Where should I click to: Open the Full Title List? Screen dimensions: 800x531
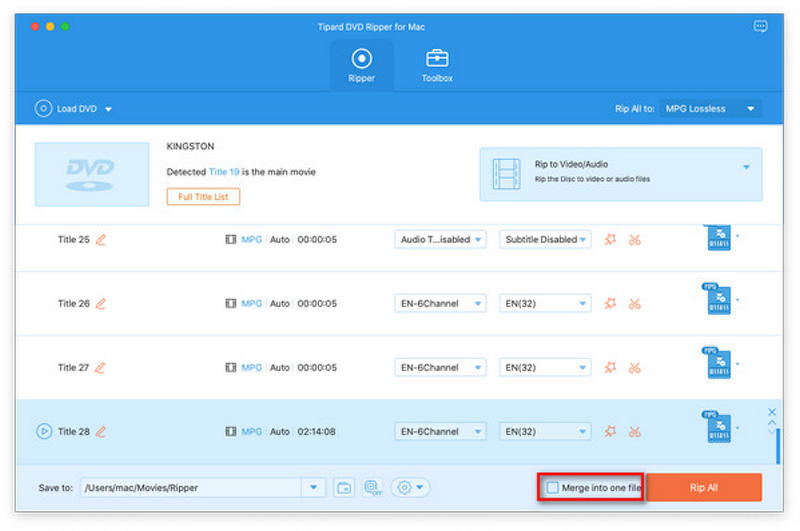coord(203,197)
